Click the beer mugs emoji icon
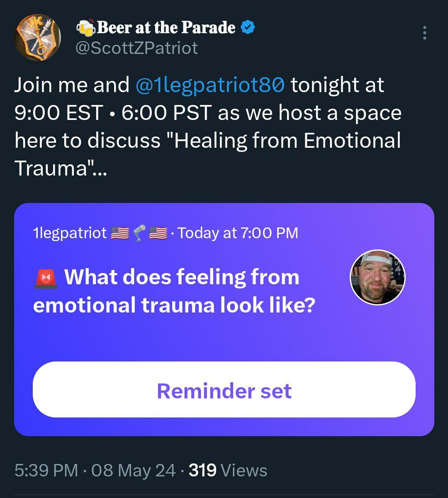 click(86, 28)
